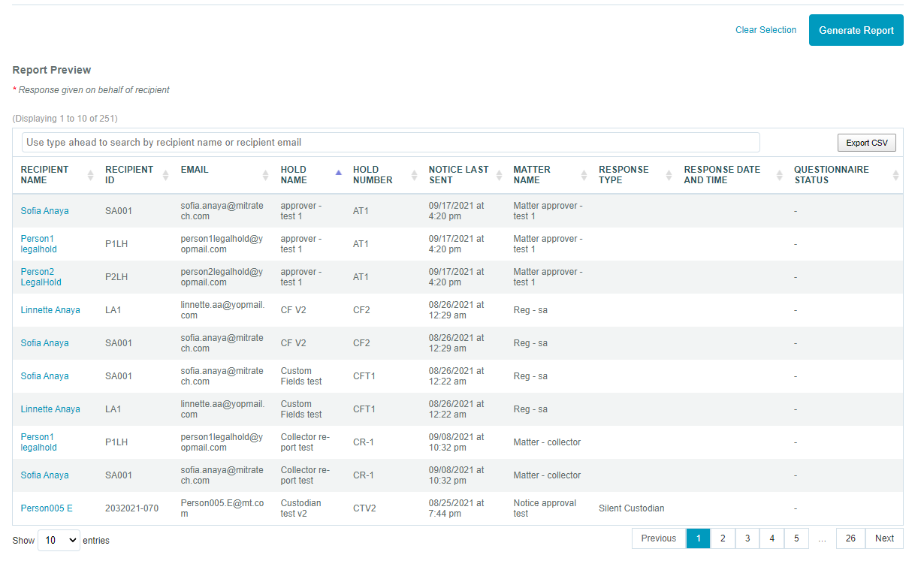Open Person005 E recipient link

tap(47, 508)
